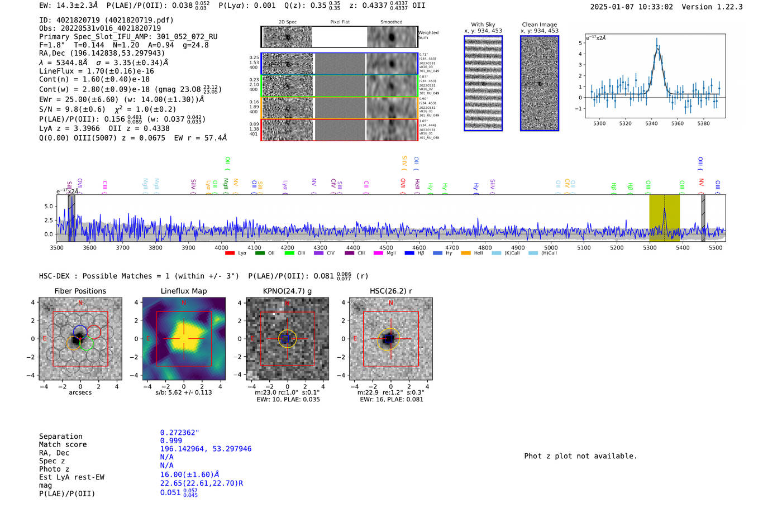Click the yellow aperture circle in HSC image
This screenshot has height=532, width=782.
coord(389,339)
